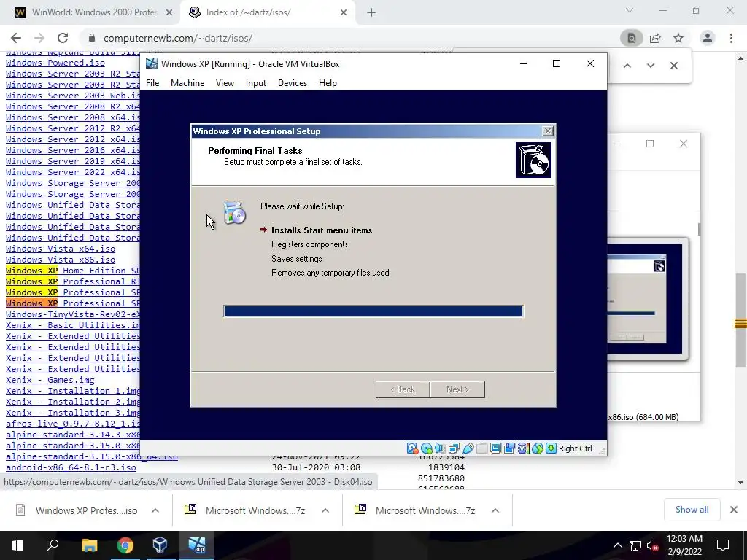Screen dimensions: 747x560
Task: Open Xenix - Basic Utilities link
Action: click(73, 325)
